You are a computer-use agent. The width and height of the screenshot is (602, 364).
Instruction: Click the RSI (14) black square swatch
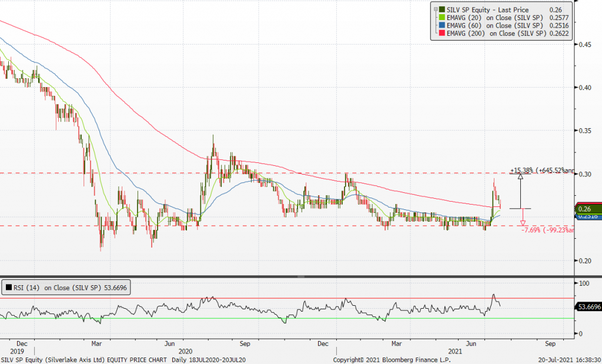[x=8, y=288]
